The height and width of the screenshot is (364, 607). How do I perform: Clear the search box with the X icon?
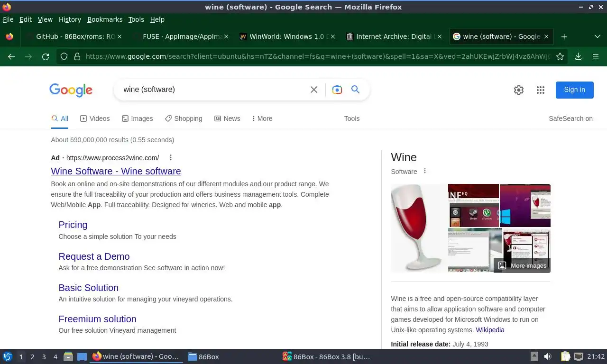[x=314, y=90]
